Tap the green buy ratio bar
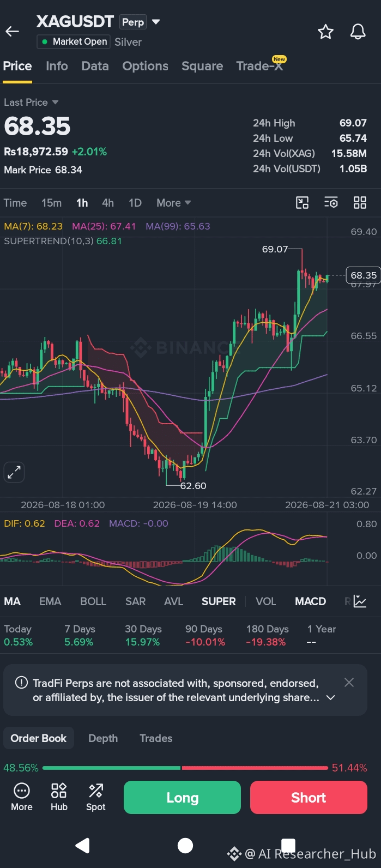This screenshot has height=868, width=381. pos(111,768)
